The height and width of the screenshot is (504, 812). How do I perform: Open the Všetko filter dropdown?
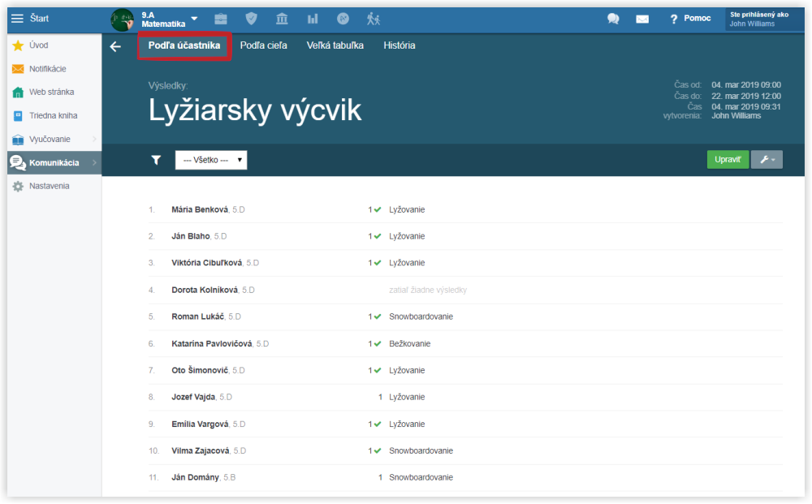[x=211, y=161]
